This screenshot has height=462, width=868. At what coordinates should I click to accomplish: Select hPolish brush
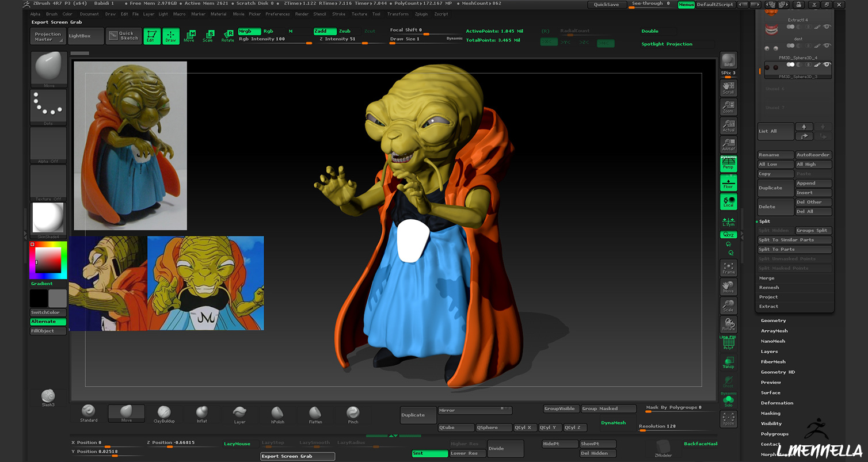coord(277,414)
